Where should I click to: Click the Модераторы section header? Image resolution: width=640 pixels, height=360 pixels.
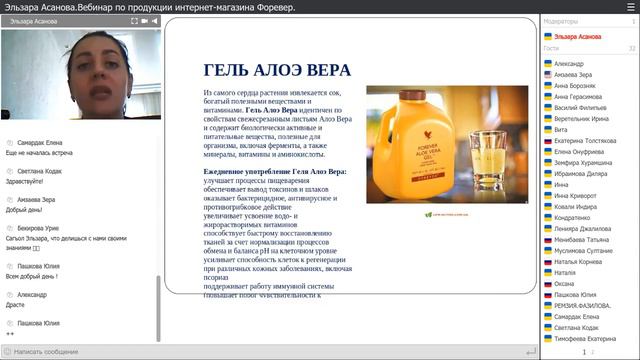tap(561, 21)
